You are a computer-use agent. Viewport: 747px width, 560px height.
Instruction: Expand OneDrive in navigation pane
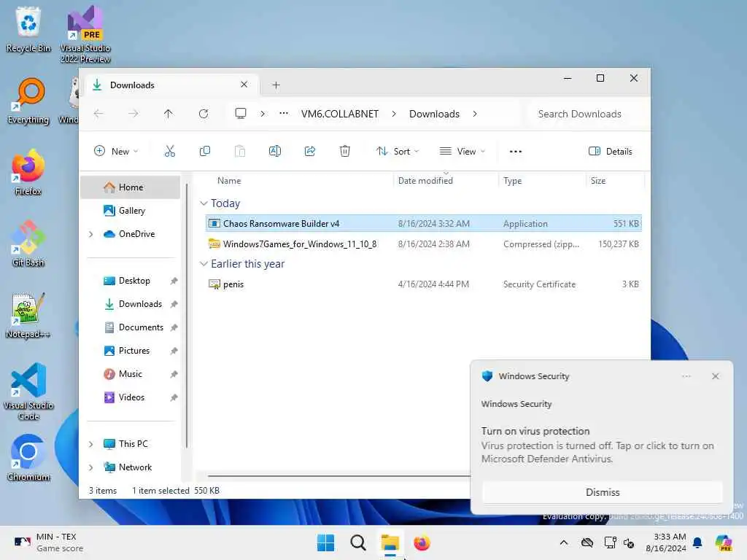(91, 234)
